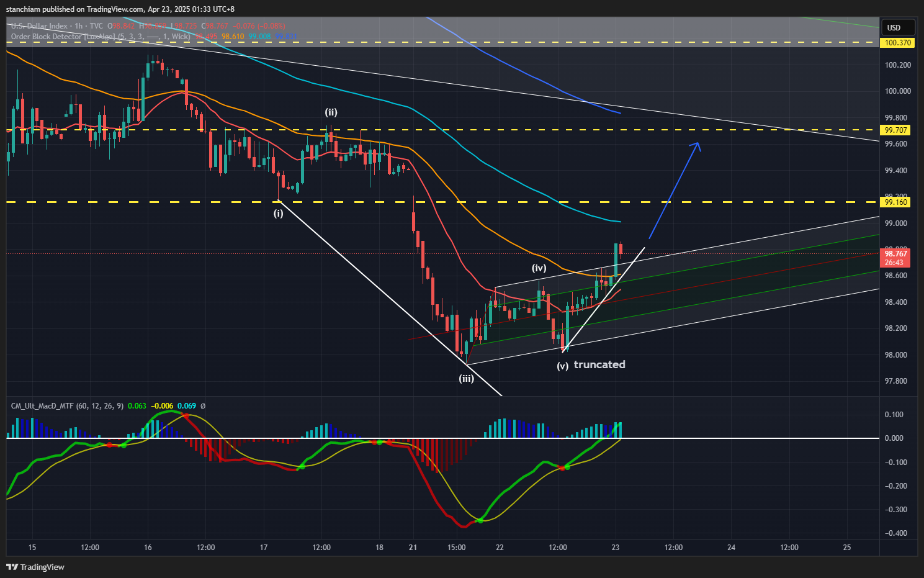Select the (v) wave label
Viewport: 924px width, 578px height.
point(562,366)
